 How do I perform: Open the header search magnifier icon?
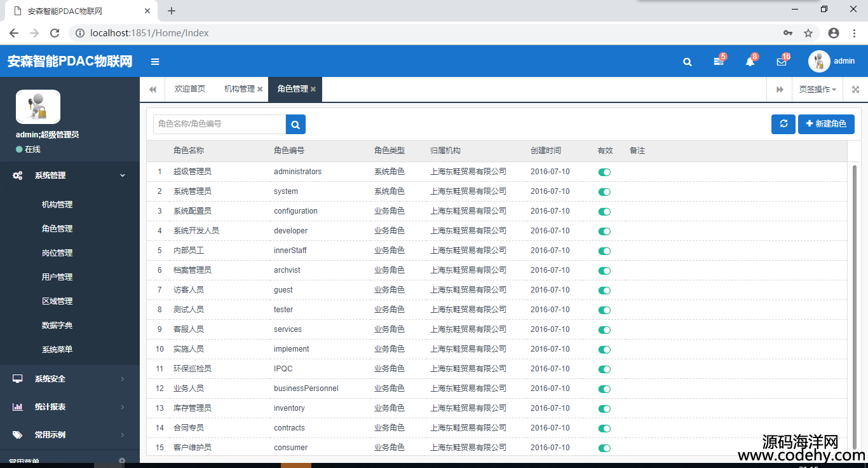(687, 62)
